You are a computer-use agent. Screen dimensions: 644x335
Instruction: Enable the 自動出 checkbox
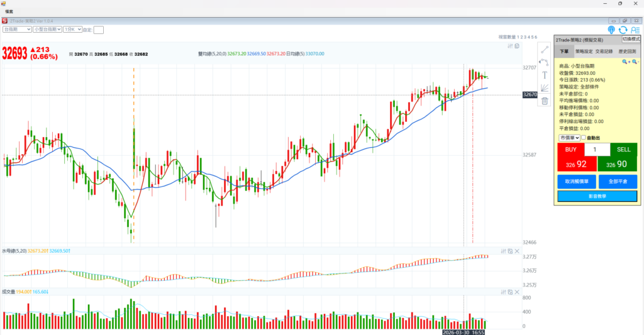584,138
